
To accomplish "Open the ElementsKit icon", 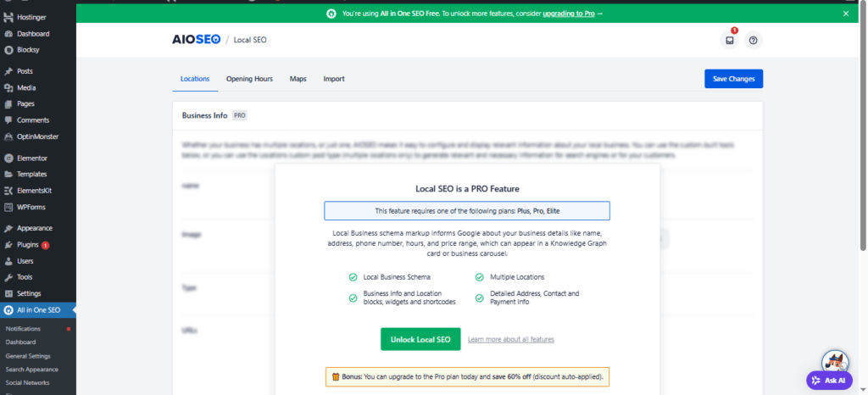I will tap(8, 191).
